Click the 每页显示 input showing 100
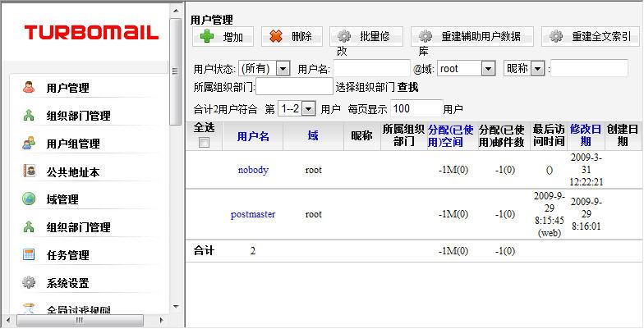 click(x=416, y=108)
